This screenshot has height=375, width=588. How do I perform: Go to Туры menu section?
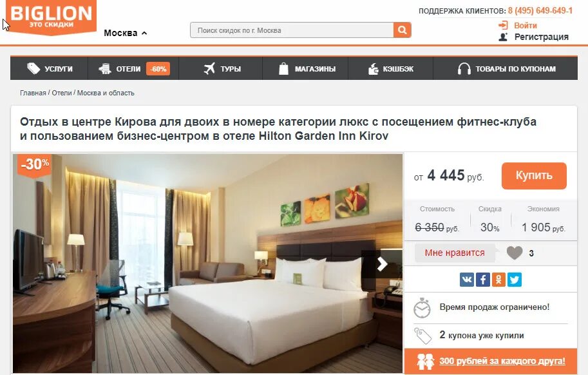click(x=222, y=69)
